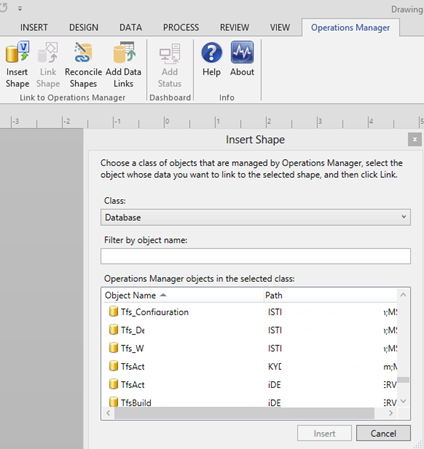The width and height of the screenshot is (424, 449).
Task: Click the horizontal scrollbar thumb in list
Action: click(x=244, y=413)
